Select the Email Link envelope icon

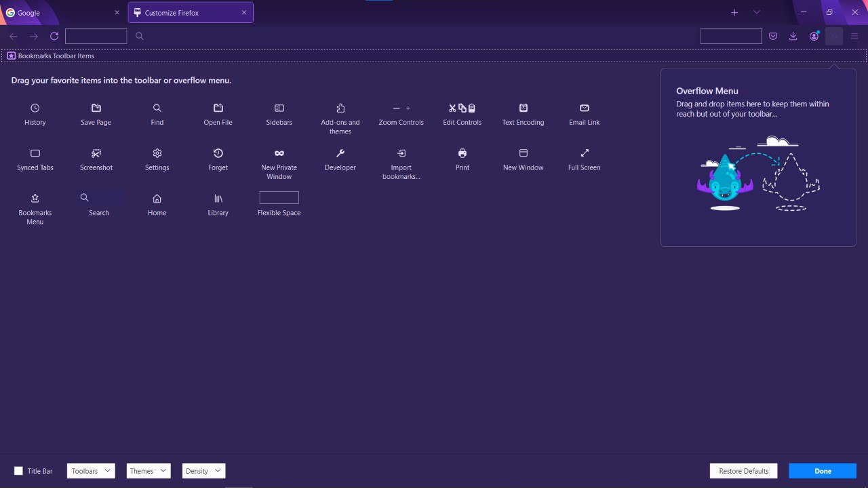(x=585, y=108)
